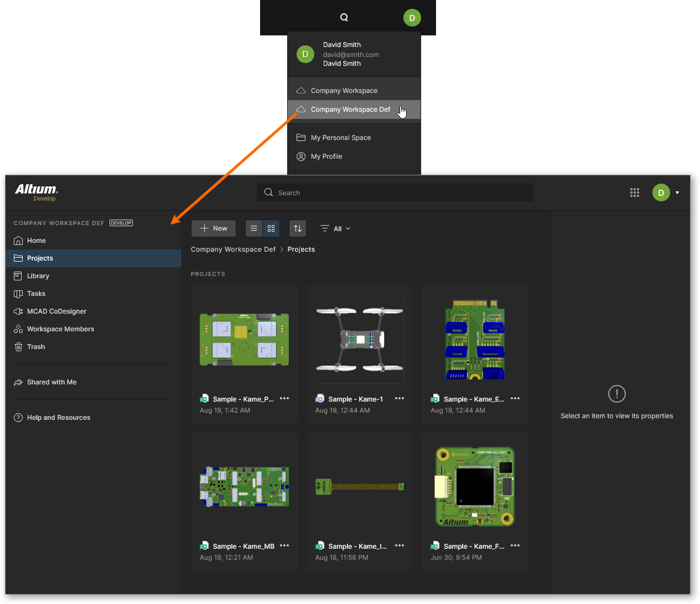Open Sample - Kame_P... project thumbnail

click(245, 340)
